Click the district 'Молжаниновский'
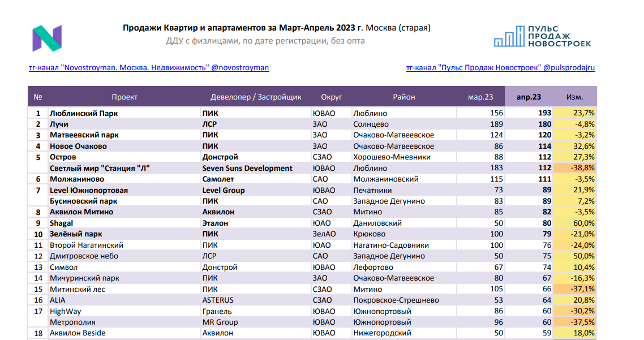Image resolution: width=644 pixels, height=340 pixels. point(386,179)
